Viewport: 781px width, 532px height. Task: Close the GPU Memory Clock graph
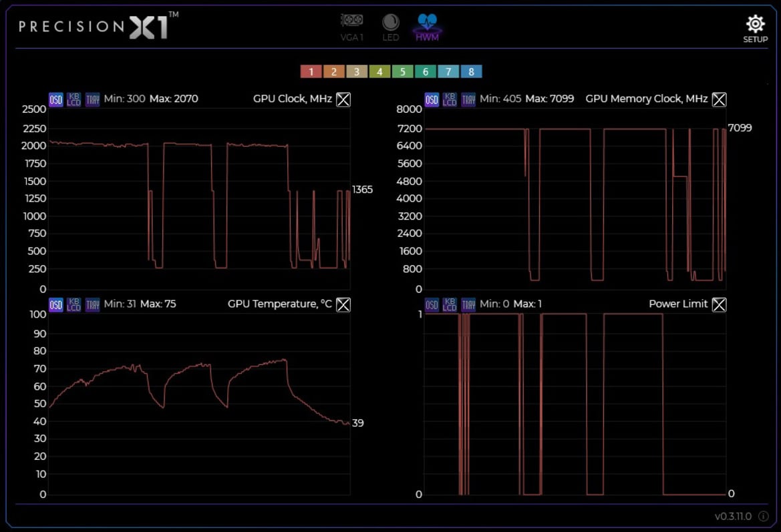(x=719, y=99)
